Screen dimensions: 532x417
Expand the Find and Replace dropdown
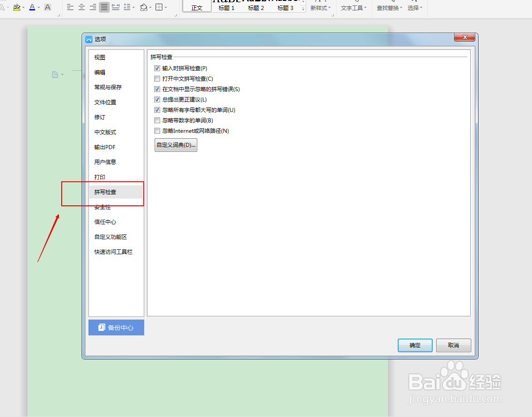coord(389,8)
